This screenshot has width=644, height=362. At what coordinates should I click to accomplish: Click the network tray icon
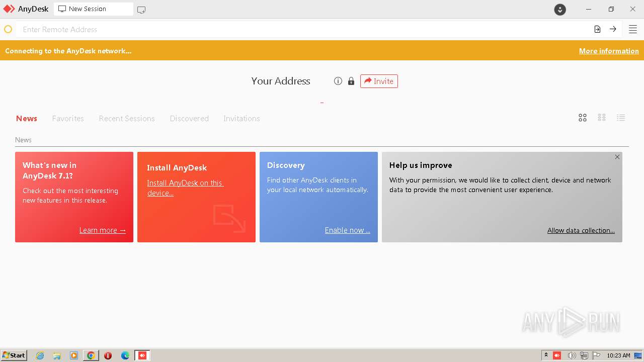coord(584,355)
